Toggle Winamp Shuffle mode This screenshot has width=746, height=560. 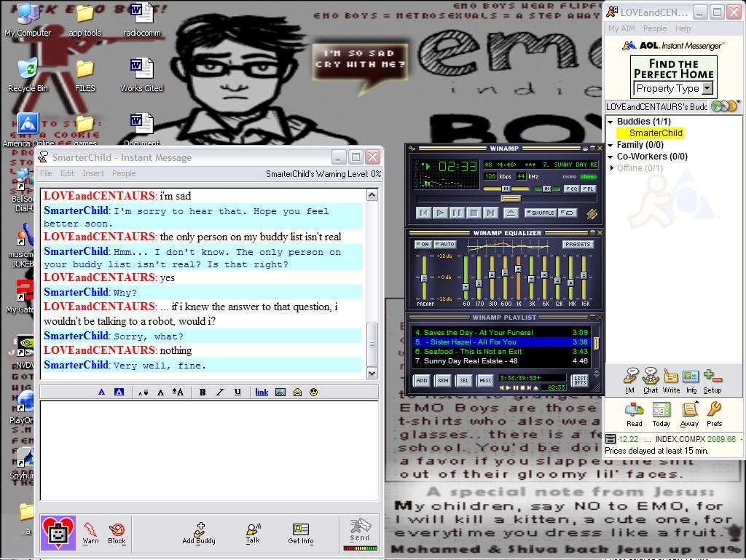pyautogui.click(x=539, y=213)
